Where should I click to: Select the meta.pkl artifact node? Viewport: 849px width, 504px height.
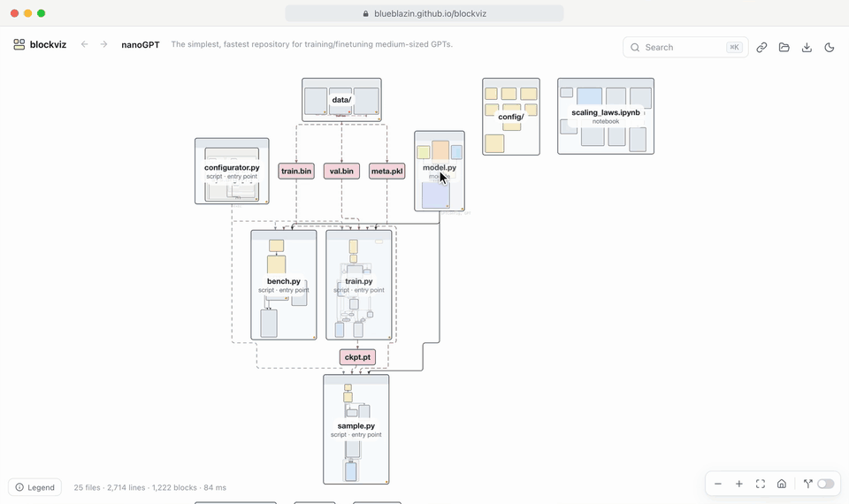[387, 171]
